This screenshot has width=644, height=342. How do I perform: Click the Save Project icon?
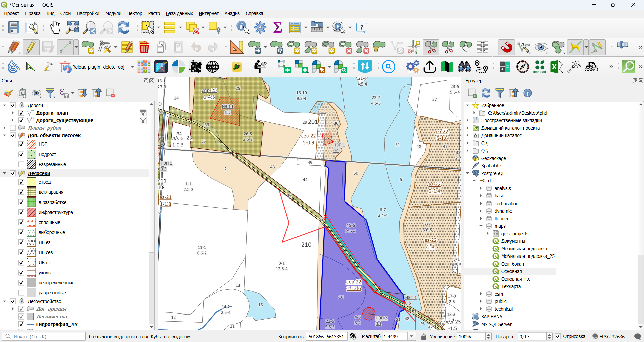tap(13, 27)
